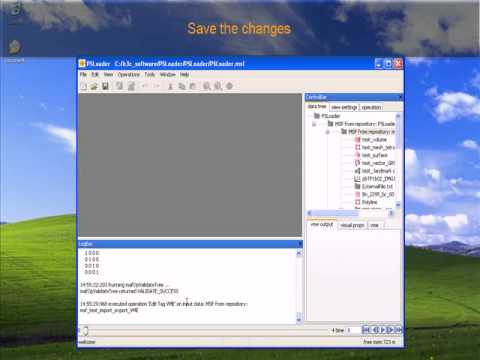
Task: Select the Polyline tree item
Action: coord(370,202)
